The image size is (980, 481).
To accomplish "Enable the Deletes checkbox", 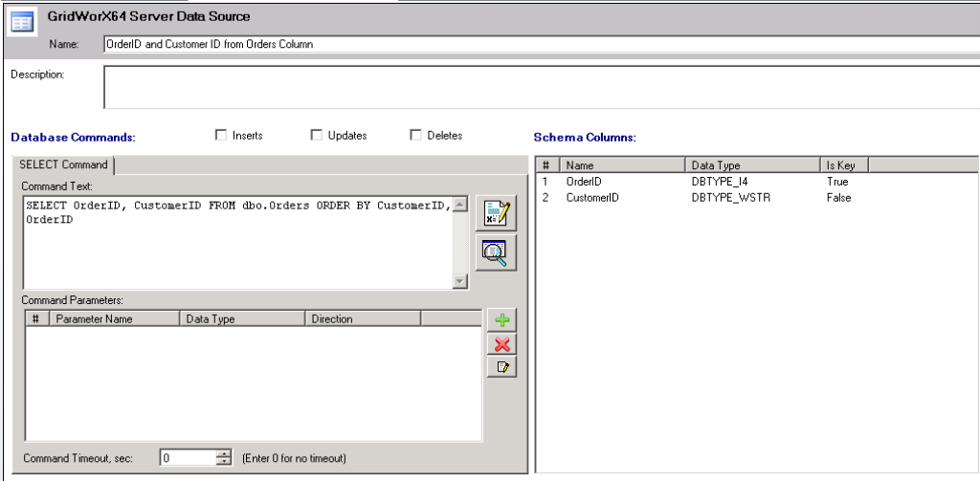I will point(416,136).
